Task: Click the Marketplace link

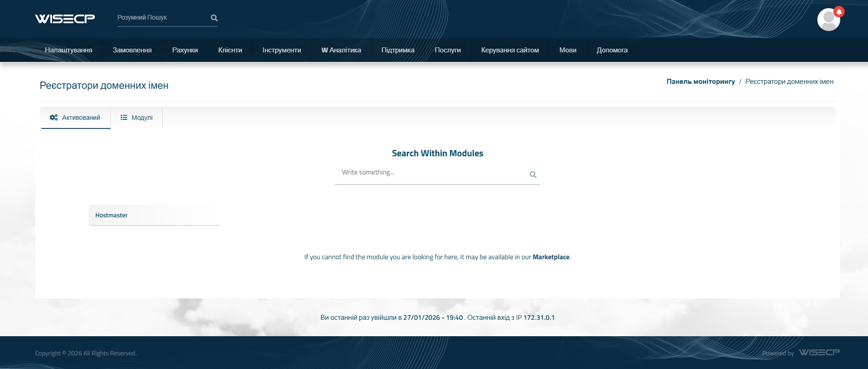Action: coord(551,257)
